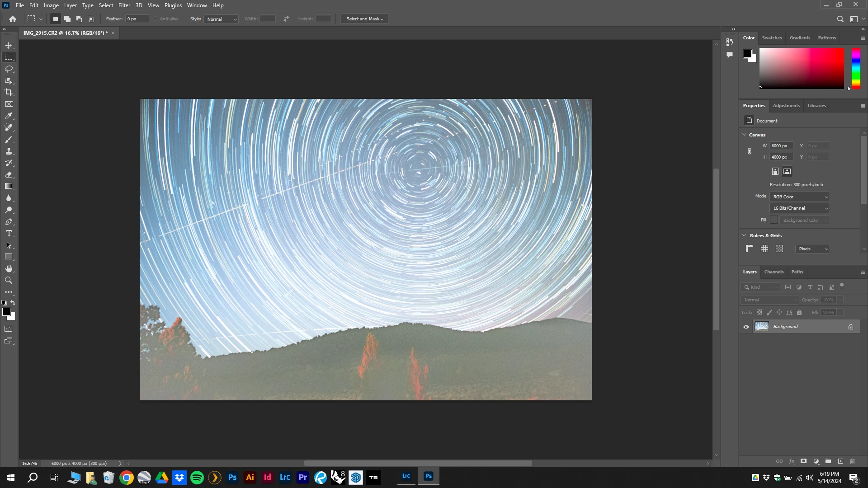Collapse the Rulers & Grids section
This screenshot has width=868, height=488.
(744, 235)
